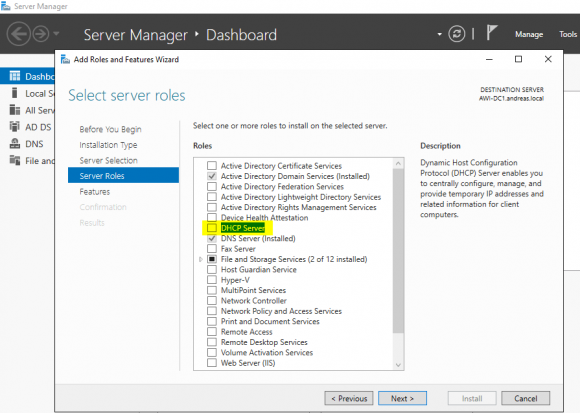Select Local Server icon in sidebar
Image resolution: width=580 pixels, height=413 pixels.
click(x=14, y=93)
